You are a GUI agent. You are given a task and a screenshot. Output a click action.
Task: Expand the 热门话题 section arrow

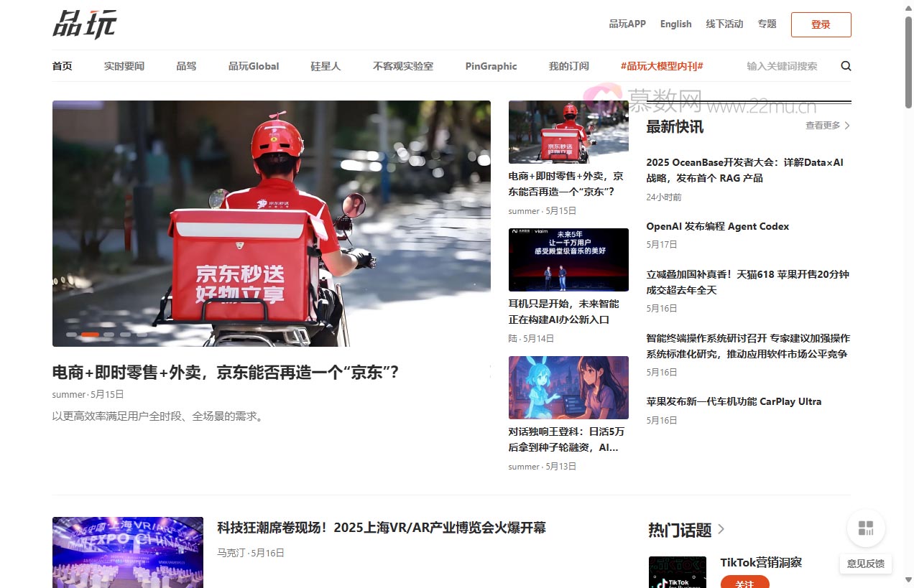[721, 530]
